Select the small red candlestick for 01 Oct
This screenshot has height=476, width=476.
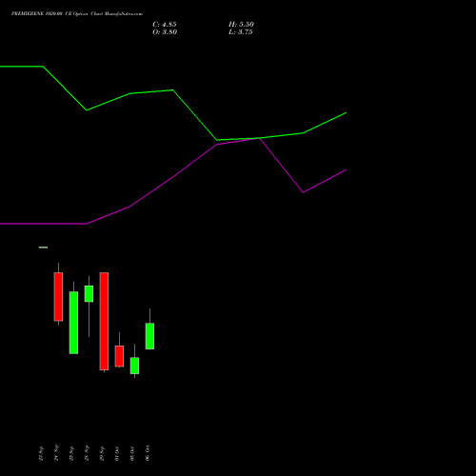(119, 356)
